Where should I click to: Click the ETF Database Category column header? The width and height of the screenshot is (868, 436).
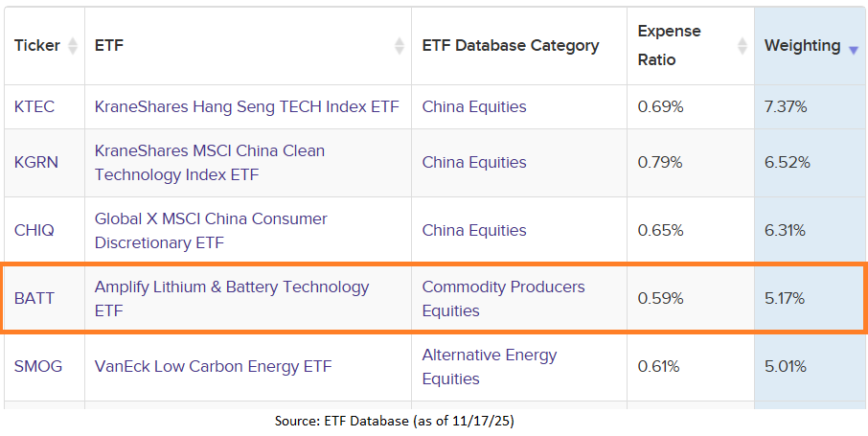511,45
